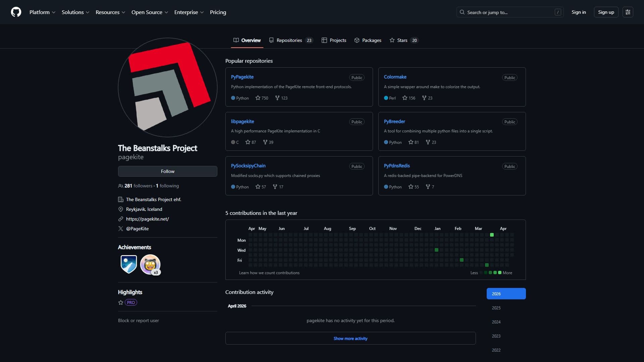Click the pagekite profile avatar image
644x362 pixels.
(x=168, y=87)
